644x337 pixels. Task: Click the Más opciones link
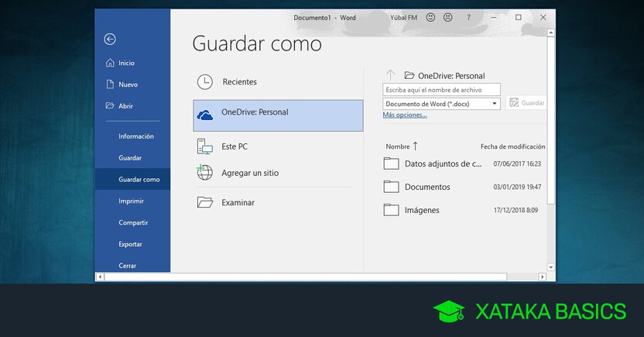[x=404, y=115]
